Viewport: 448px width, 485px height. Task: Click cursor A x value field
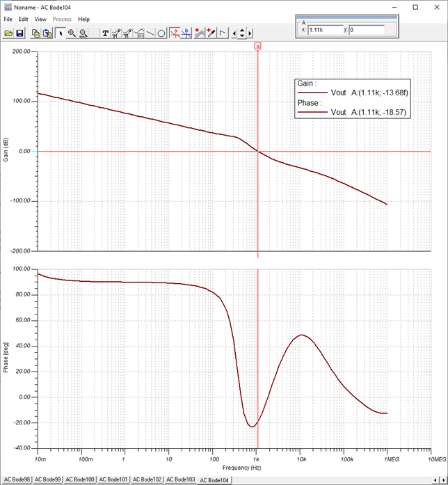[326, 30]
